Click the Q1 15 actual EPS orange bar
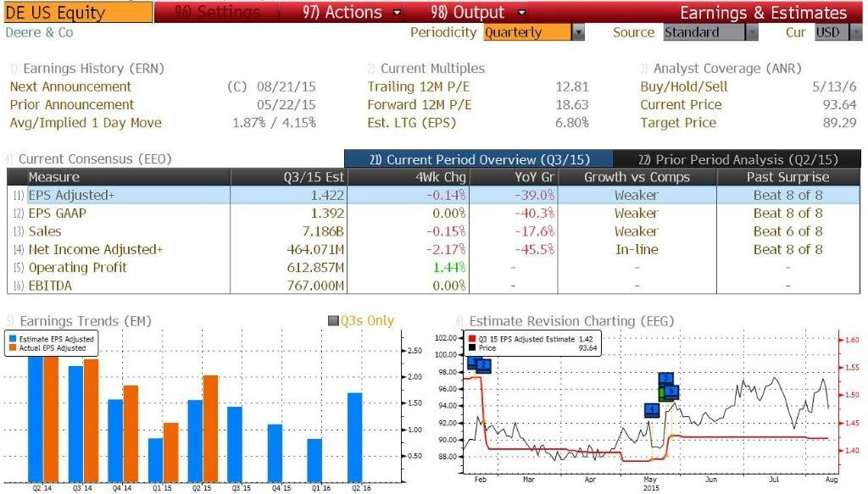This screenshot has height=494, width=868. click(x=171, y=452)
